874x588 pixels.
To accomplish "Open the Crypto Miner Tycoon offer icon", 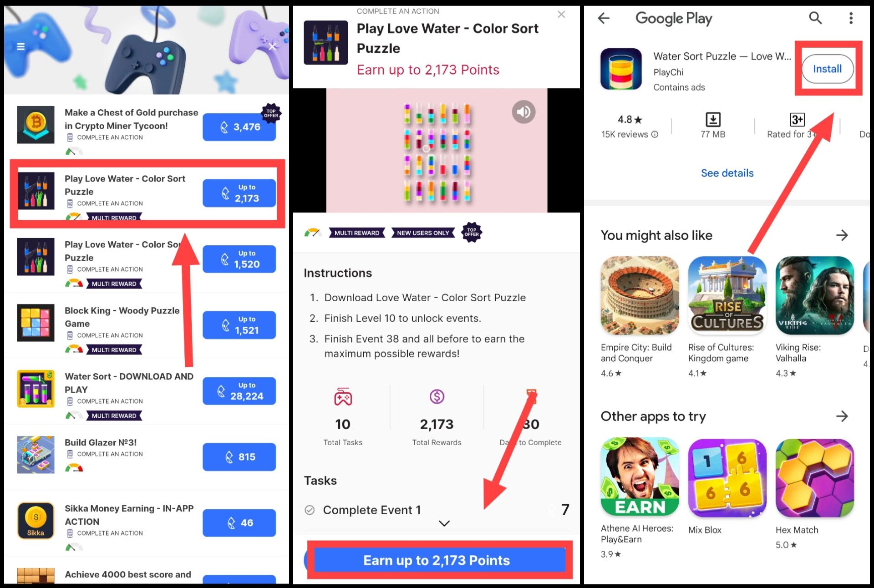I will (36, 125).
